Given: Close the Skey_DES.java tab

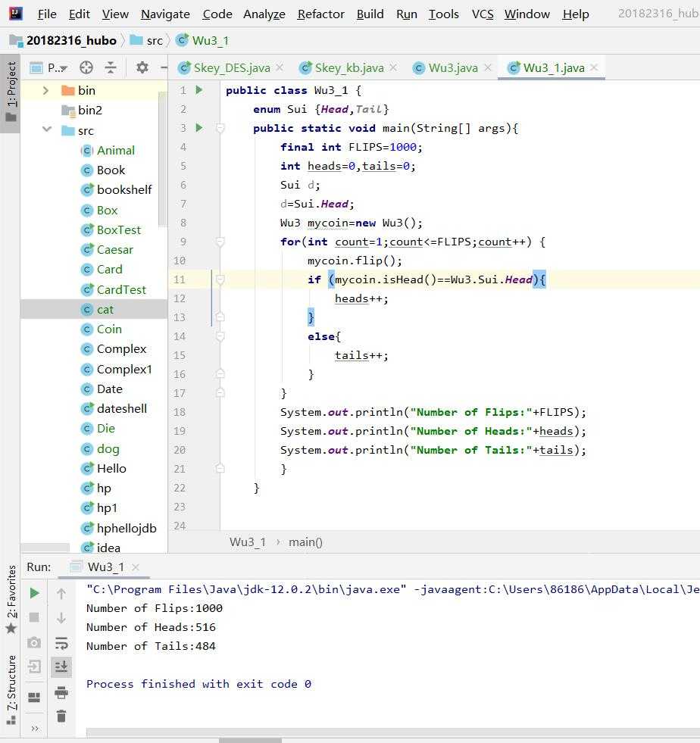Looking at the screenshot, I should pyautogui.click(x=280, y=67).
